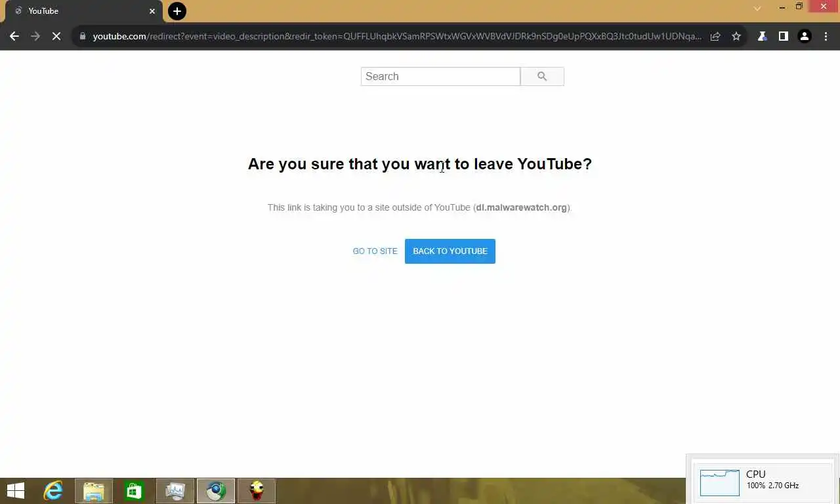
Task: Stop loading the page with X button
Action: [x=56, y=37]
